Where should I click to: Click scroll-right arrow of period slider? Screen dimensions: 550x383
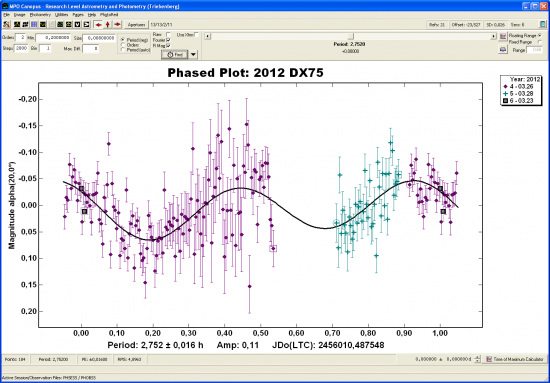point(494,36)
